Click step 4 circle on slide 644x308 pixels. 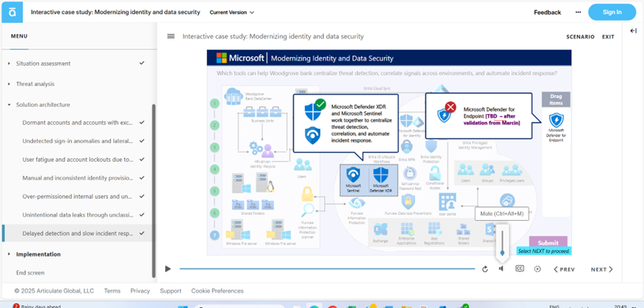(214, 169)
